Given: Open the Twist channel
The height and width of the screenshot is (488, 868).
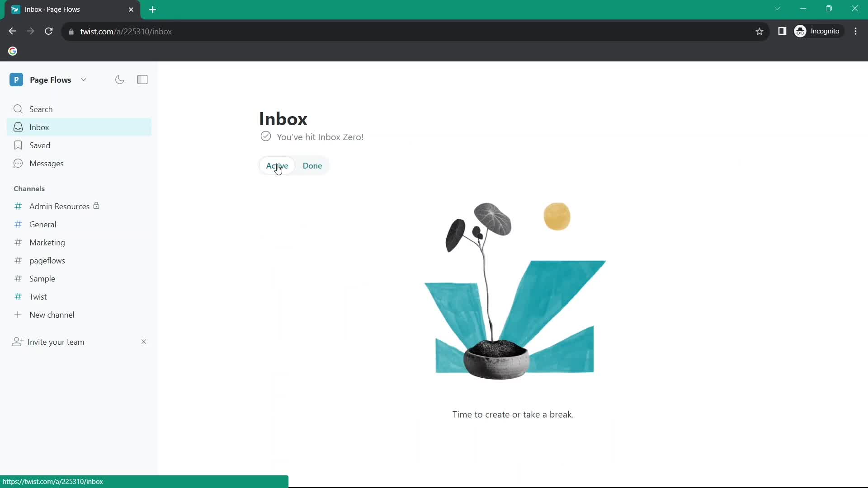Looking at the screenshot, I should pos(38,297).
